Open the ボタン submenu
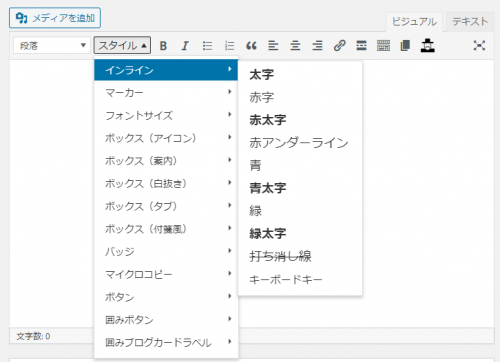 click(166, 297)
